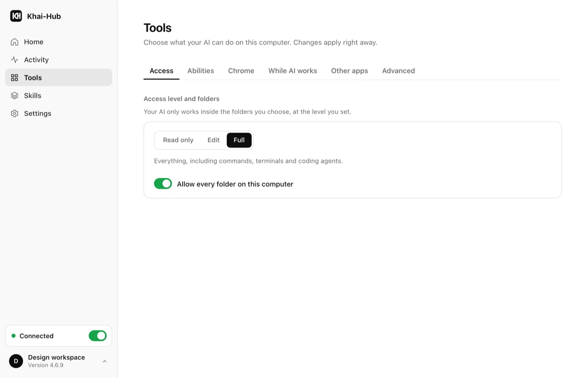This screenshot has width=588, height=378.
Task: Click the Connected status label
Action: (37, 336)
